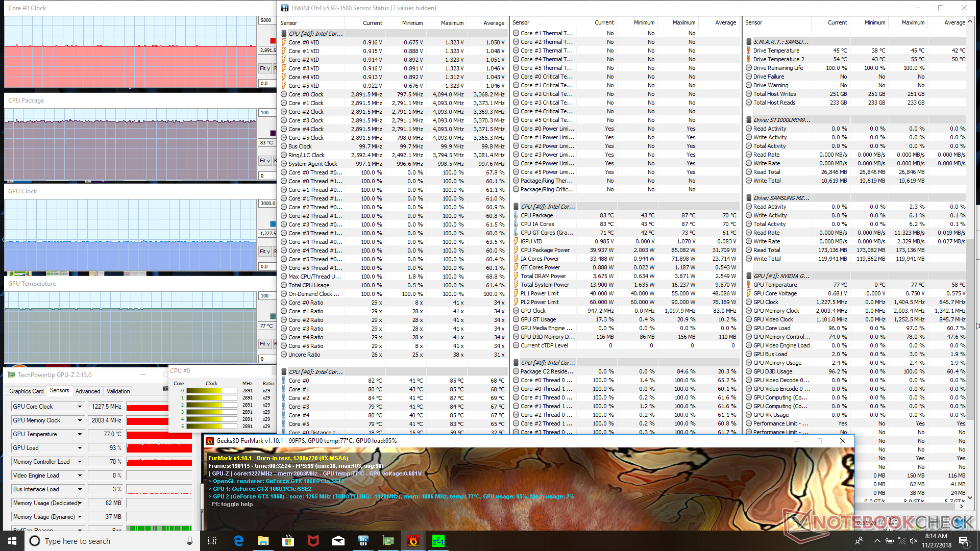Click the GPU-Z taskbar icon

(388, 541)
